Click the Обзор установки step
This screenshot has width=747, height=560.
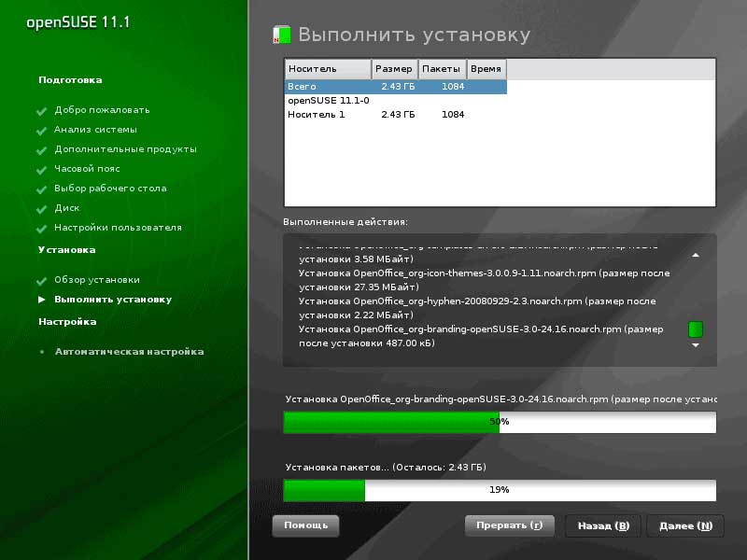(97, 280)
